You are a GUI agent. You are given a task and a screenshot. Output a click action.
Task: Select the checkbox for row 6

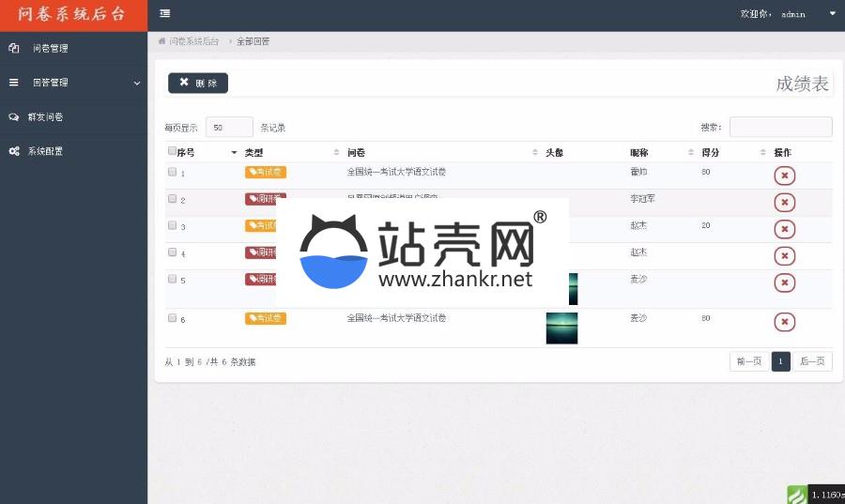[172, 318]
